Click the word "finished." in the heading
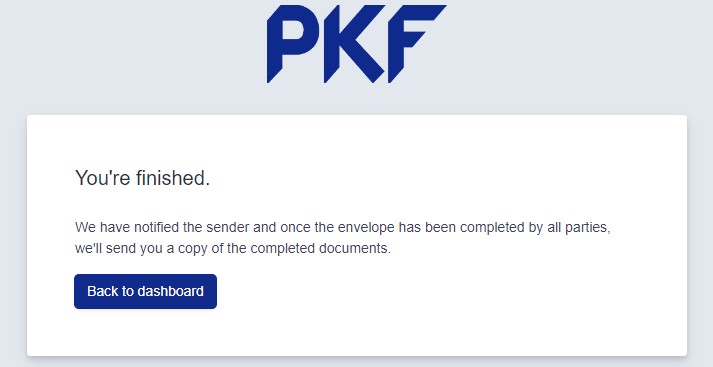The width and height of the screenshot is (713, 367). [173, 178]
